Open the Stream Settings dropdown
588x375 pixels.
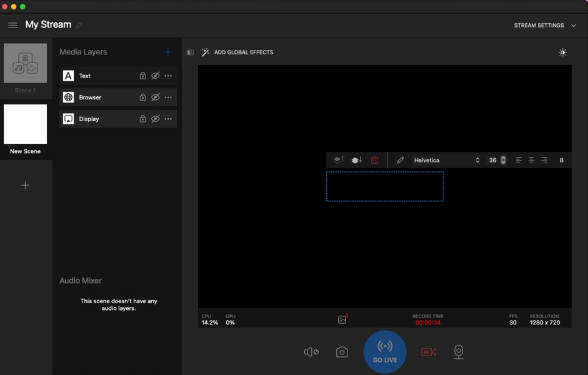(x=544, y=26)
